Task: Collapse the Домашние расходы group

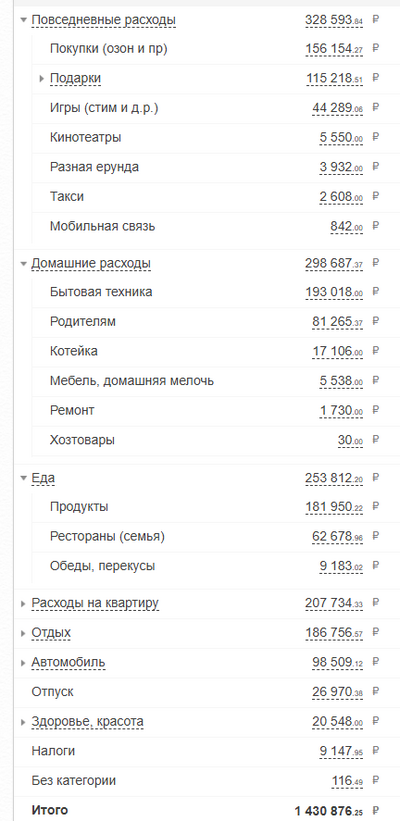Action: coord(23,263)
